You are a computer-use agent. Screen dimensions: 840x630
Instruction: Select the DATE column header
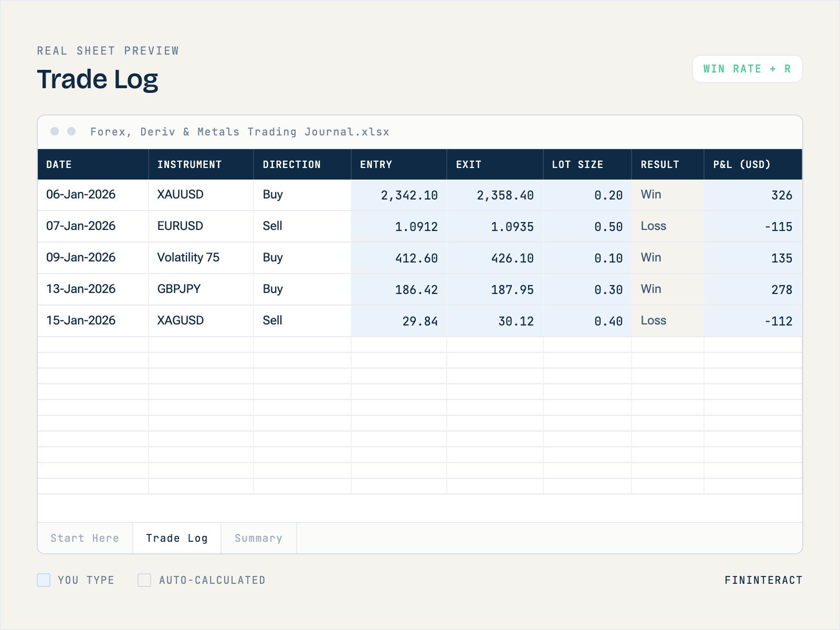pyautogui.click(x=93, y=164)
